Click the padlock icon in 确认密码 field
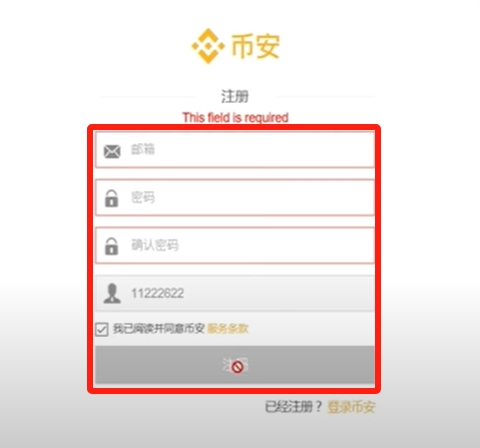This screenshot has width=480, height=448. (x=112, y=246)
